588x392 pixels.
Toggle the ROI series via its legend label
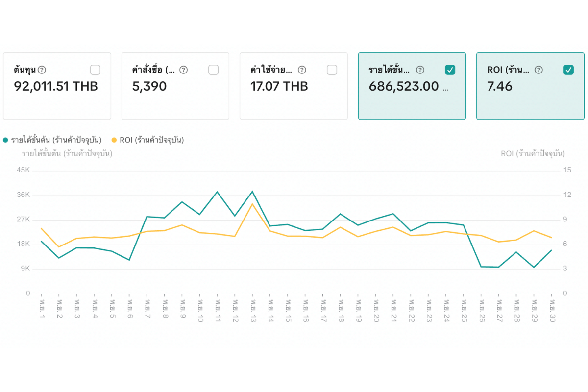pos(151,140)
